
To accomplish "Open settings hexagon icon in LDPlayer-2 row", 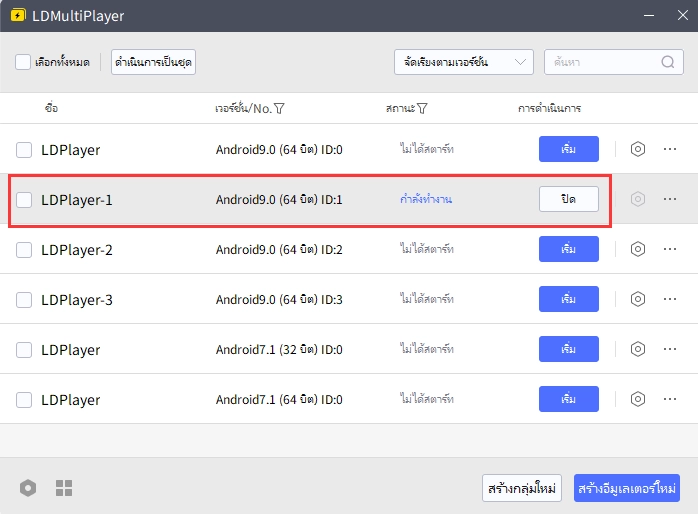I will [x=637, y=249].
